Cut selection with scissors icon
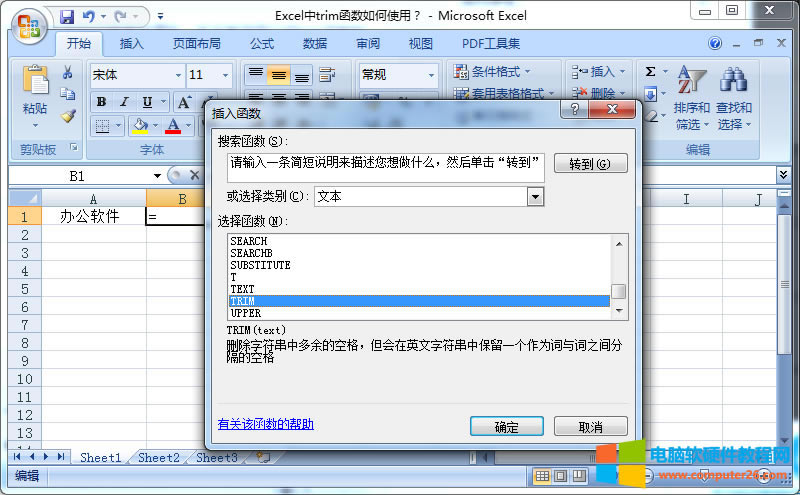The width and height of the screenshot is (800, 495). [67, 72]
